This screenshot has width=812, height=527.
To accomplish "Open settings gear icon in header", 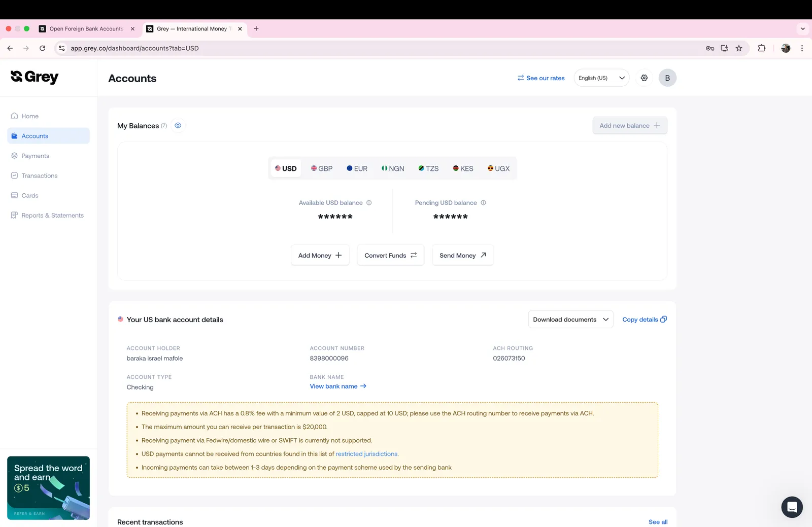I will click(x=644, y=78).
